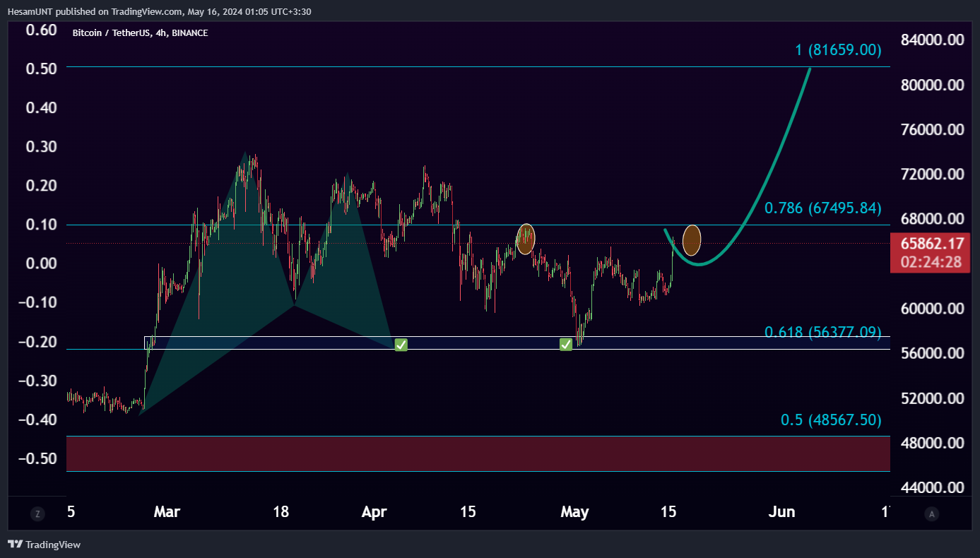This screenshot has height=558, width=980.
Task: Click the green checkmark near April
Action: [x=401, y=345]
